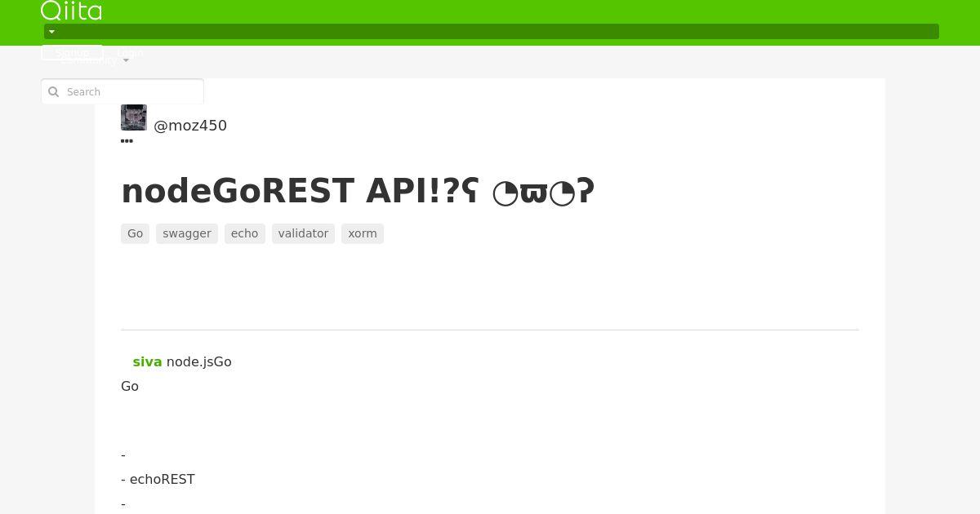Screen dimensions: 980x514
Task: Open the @moz450 profile link
Action: pyautogui.click(x=190, y=126)
